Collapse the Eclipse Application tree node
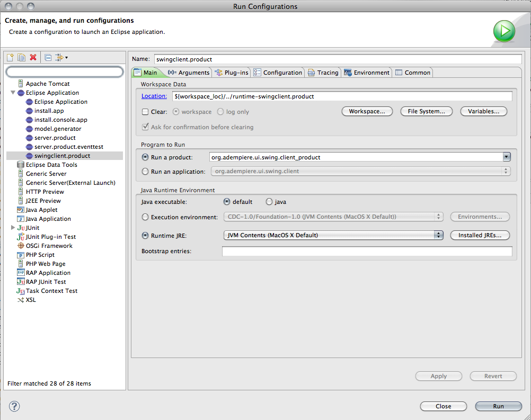 (x=13, y=92)
